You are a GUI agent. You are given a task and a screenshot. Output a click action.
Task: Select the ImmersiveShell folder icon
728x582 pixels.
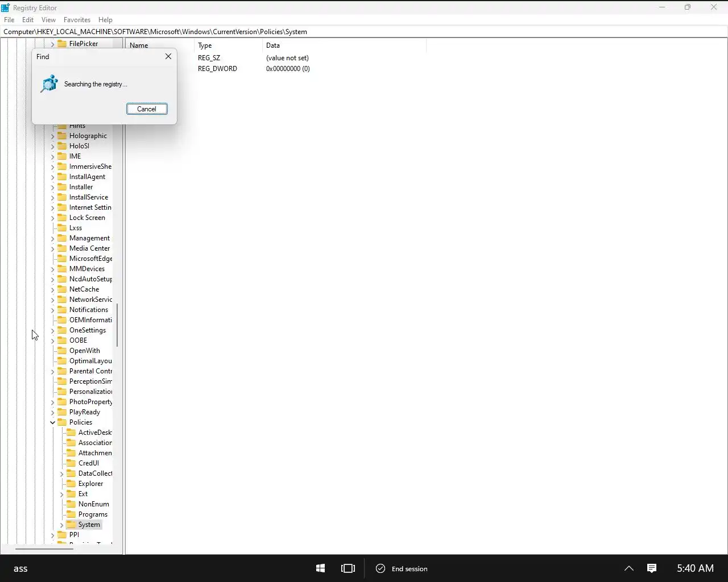click(x=62, y=167)
